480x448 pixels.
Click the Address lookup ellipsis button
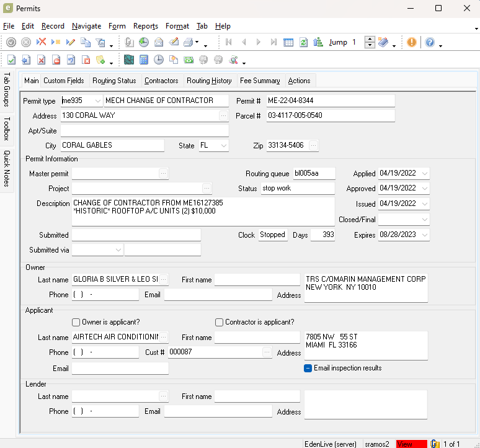pyautogui.click(x=223, y=115)
